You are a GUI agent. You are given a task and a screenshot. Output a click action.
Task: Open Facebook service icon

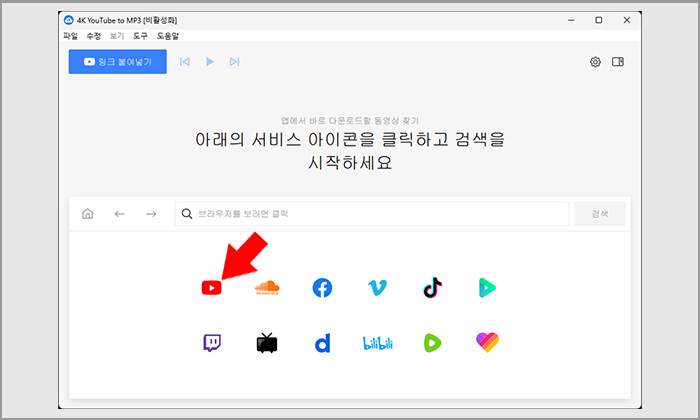click(322, 288)
